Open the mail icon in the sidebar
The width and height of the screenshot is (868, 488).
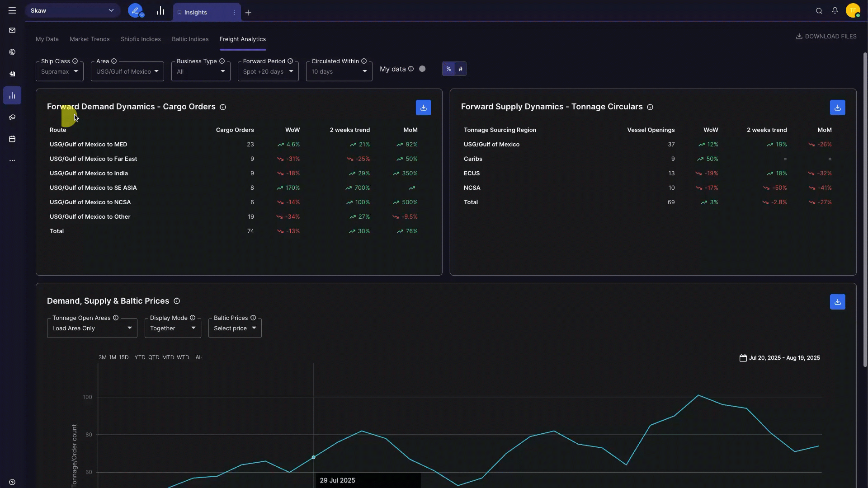12,30
